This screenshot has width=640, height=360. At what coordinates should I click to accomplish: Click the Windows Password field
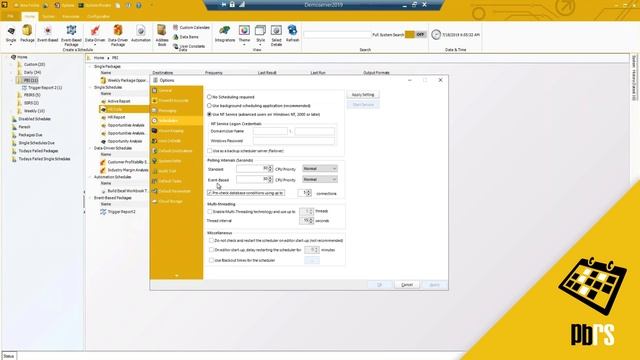tap(293, 141)
